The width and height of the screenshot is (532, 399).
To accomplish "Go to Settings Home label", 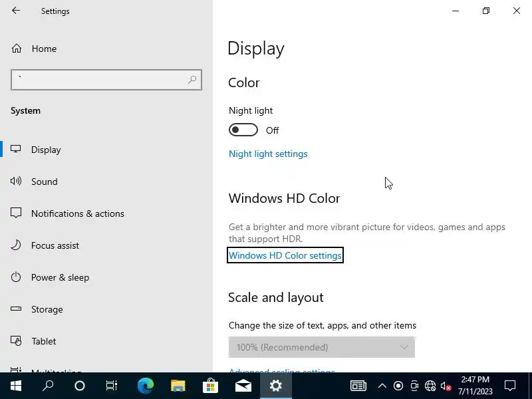I will point(44,49).
